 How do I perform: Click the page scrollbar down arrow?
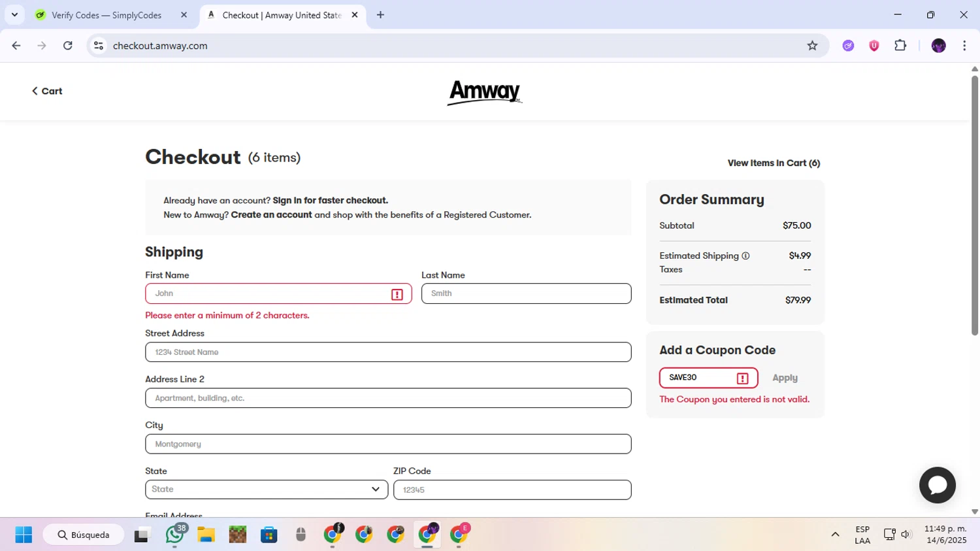[975, 512]
